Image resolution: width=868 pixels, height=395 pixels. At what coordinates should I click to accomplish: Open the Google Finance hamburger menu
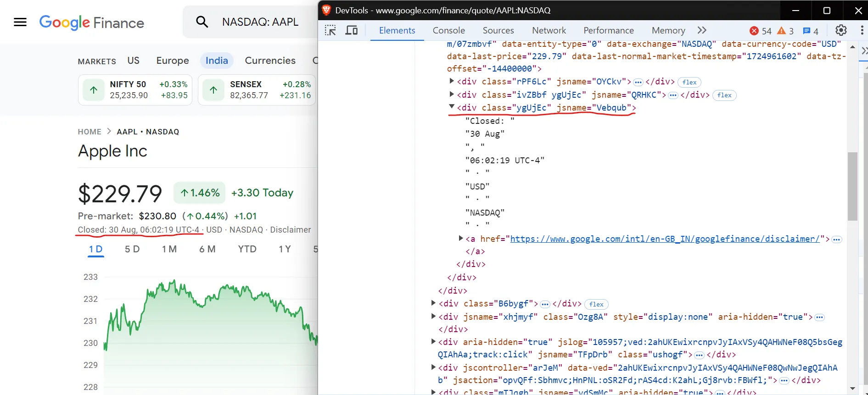20,22
